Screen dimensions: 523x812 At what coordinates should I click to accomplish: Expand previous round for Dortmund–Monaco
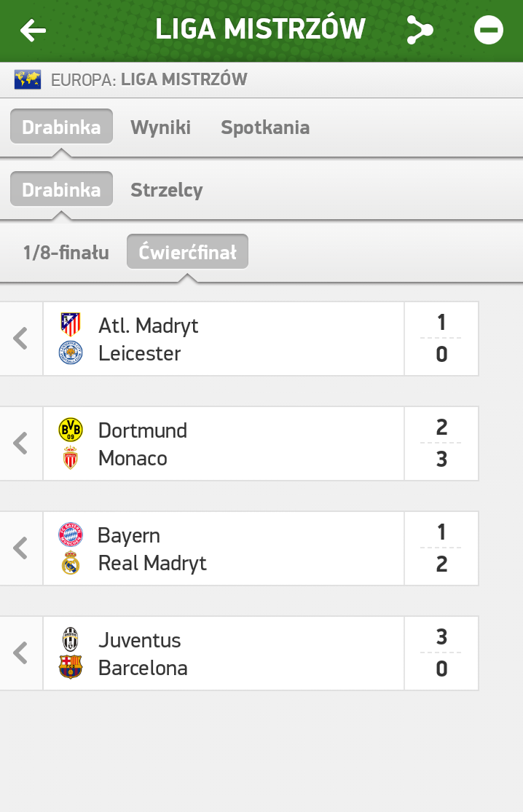(x=21, y=444)
